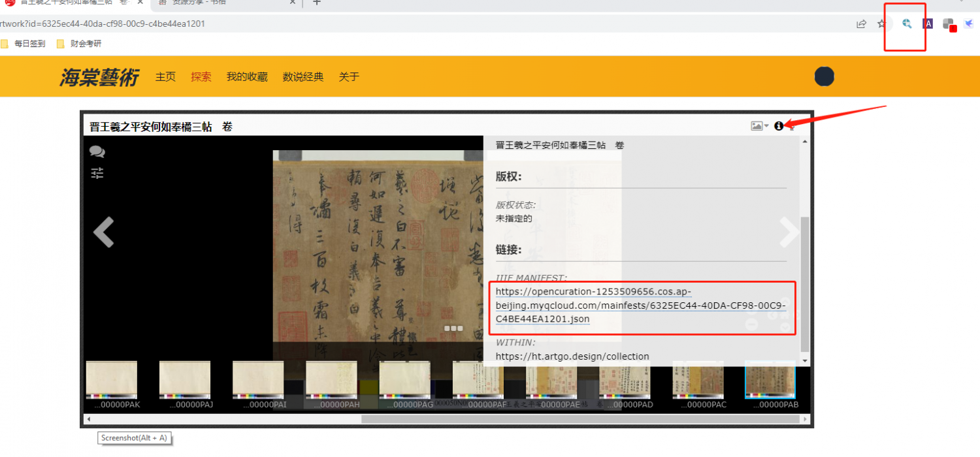This screenshot has height=457, width=980.
Task: Click the 版权 section heading
Action: (508, 176)
